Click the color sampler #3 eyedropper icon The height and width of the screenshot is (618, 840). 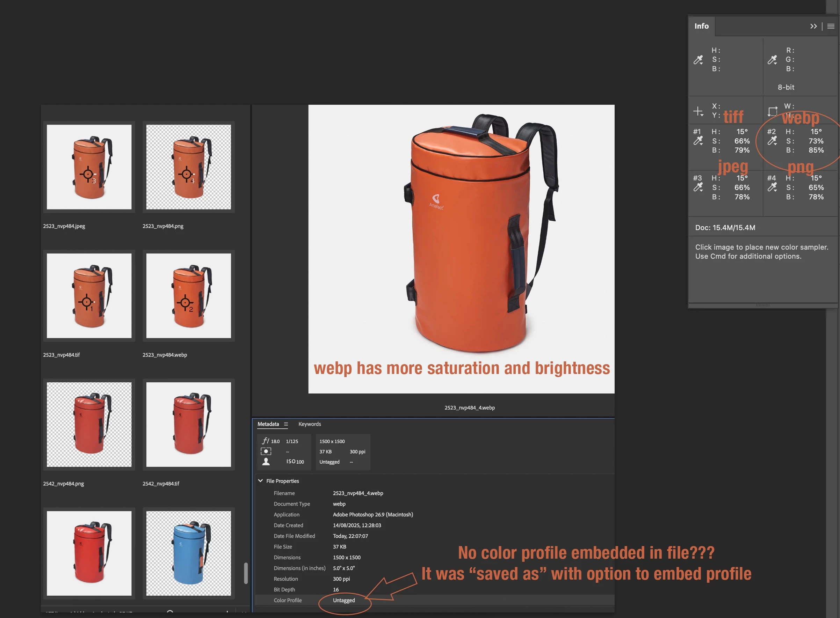698,187
